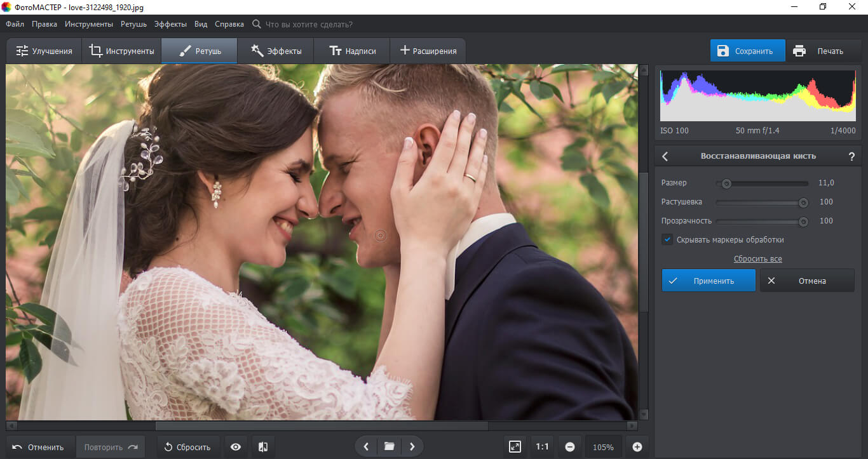Click the Размер slider handle
This screenshot has height=459, width=868.
pyautogui.click(x=726, y=183)
